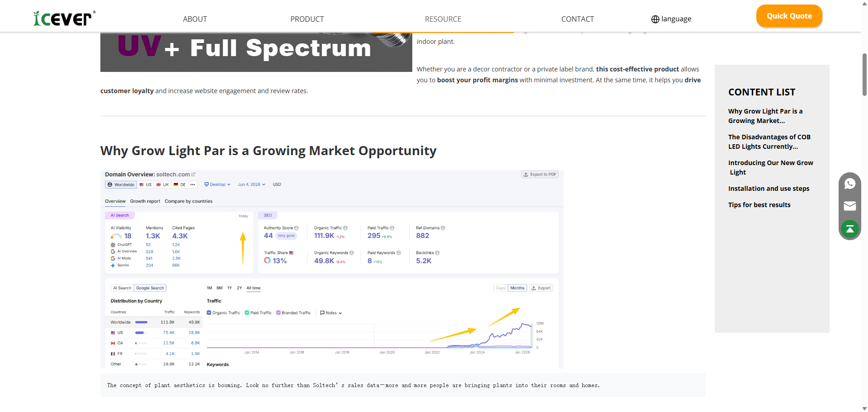
Task: Click the page vertical scrollbar thumb
Action: (x=864, y=74)
